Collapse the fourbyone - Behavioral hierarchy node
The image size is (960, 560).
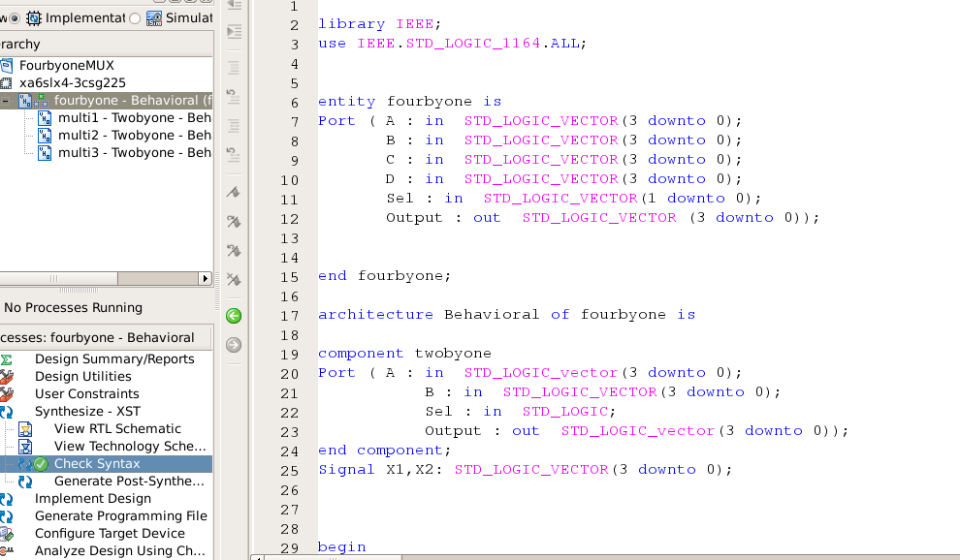pos(6,101)
